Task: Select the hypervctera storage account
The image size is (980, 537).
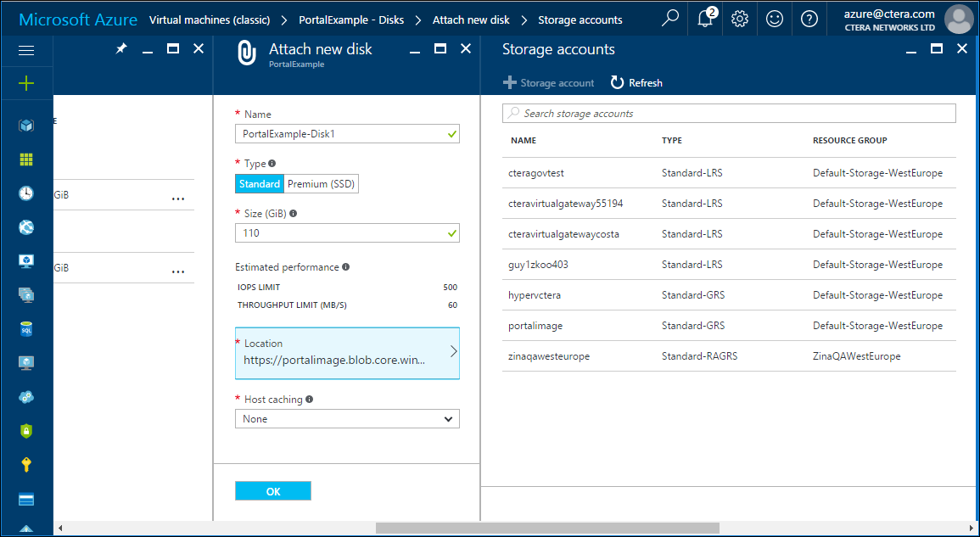Action: tap(729, 295)
